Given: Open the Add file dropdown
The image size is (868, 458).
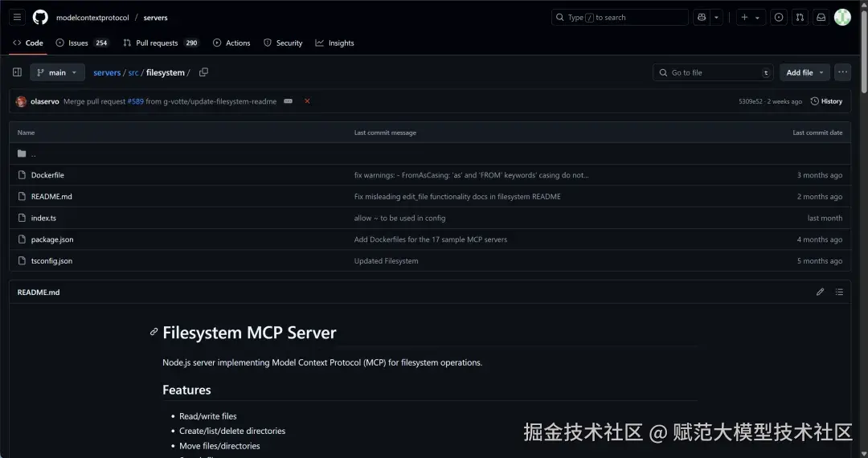Looking at the screenshot, I should tap(805, 72).
